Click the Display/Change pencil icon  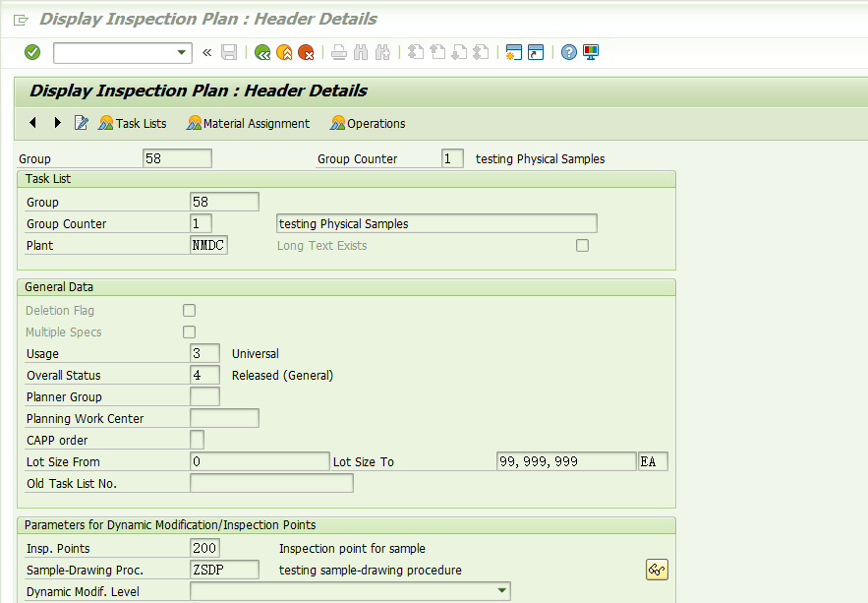(81, 123)
